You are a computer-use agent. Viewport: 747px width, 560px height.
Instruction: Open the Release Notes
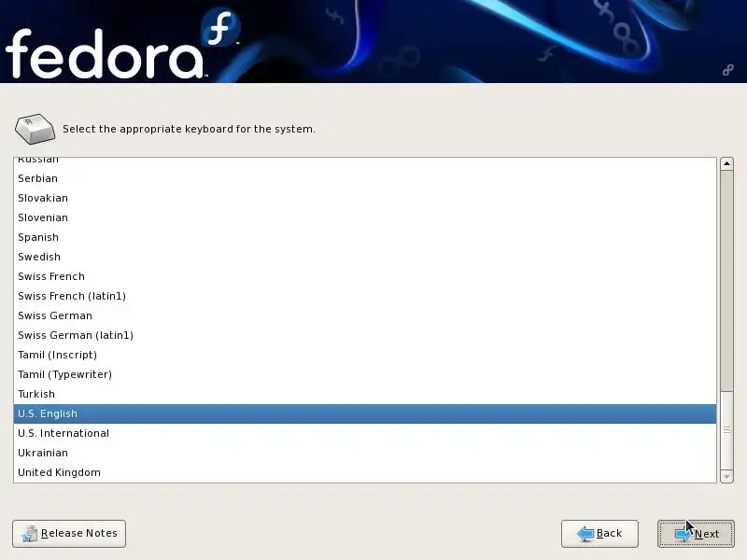(x=69, y=534)
